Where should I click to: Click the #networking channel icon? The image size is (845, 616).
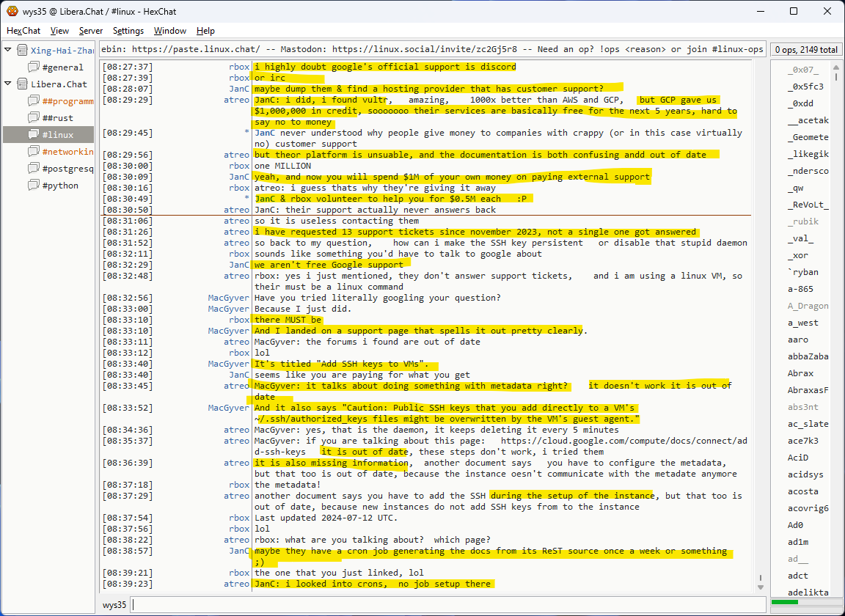coord(33,152)
